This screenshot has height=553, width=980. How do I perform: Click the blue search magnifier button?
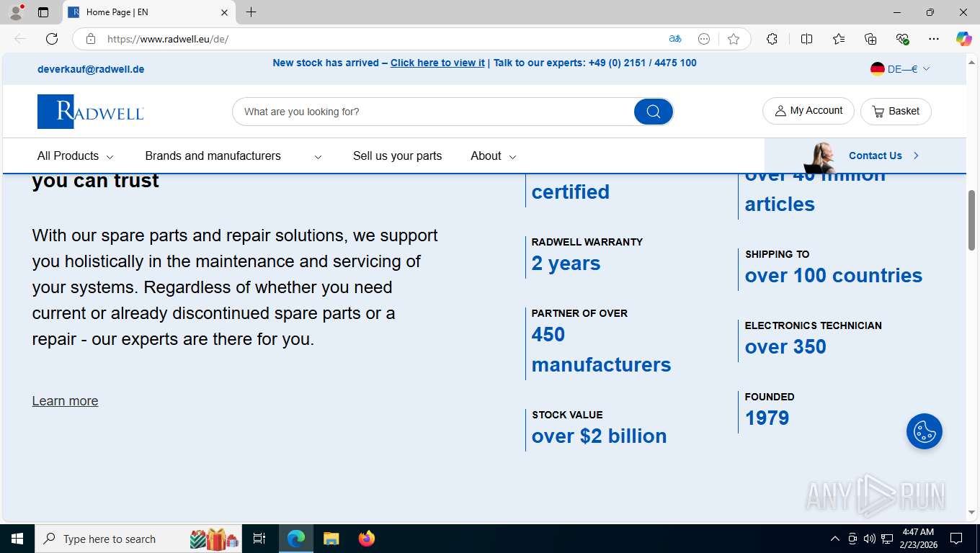coord(653,112)
